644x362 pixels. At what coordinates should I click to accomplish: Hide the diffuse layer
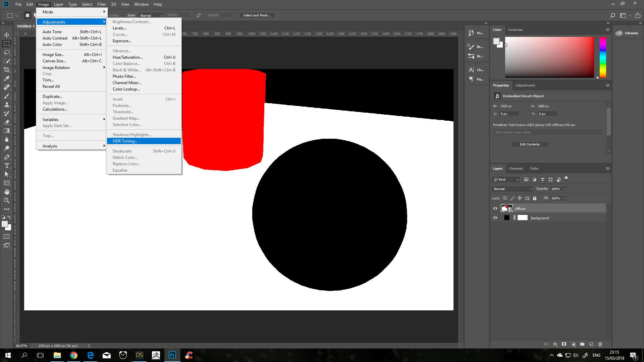tap(495, 208)
